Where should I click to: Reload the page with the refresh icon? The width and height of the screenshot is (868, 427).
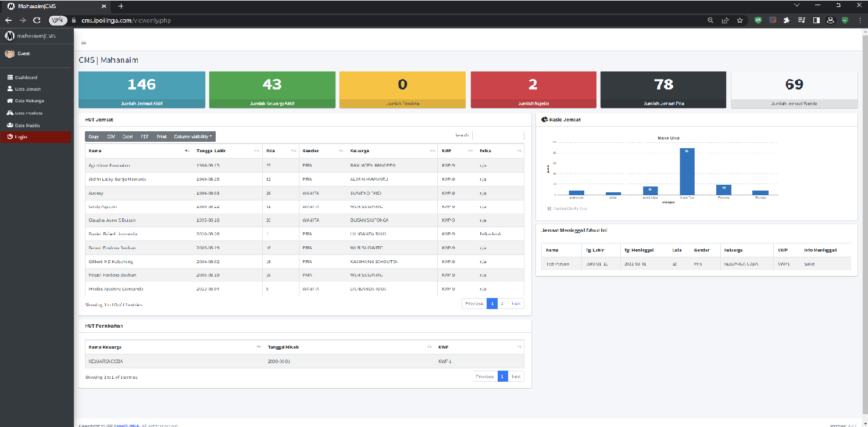37,20
